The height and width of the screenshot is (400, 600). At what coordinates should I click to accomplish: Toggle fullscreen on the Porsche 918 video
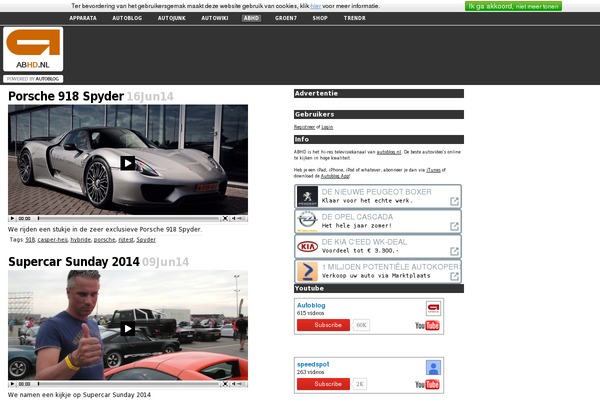225,219
